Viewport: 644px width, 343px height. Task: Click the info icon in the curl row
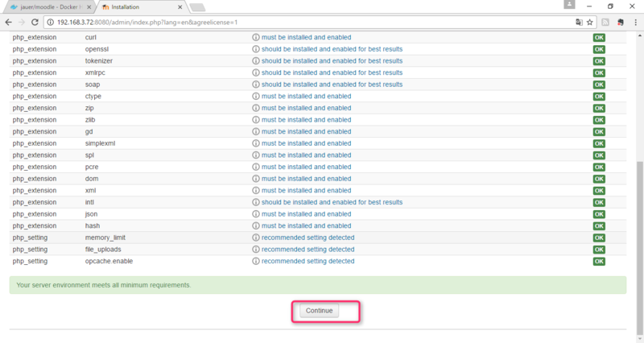[255, 37]
